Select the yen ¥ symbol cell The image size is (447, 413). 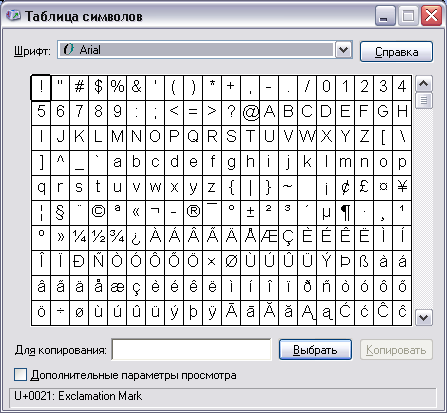(402, 188)
